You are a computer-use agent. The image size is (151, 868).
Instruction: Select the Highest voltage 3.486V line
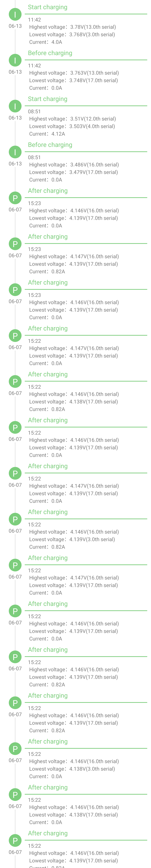tap(74, 165)
